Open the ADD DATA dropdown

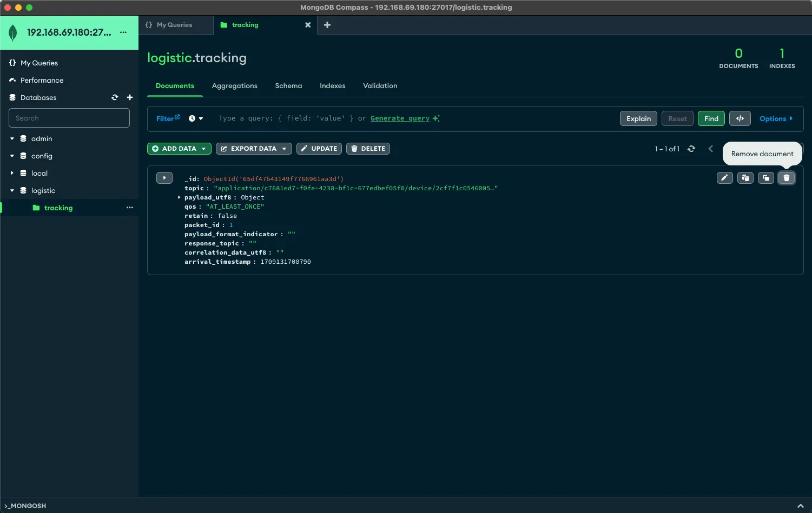179,149
